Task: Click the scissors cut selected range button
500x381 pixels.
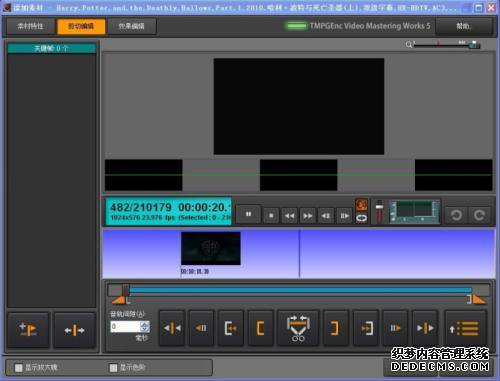Action: [298, 328]
